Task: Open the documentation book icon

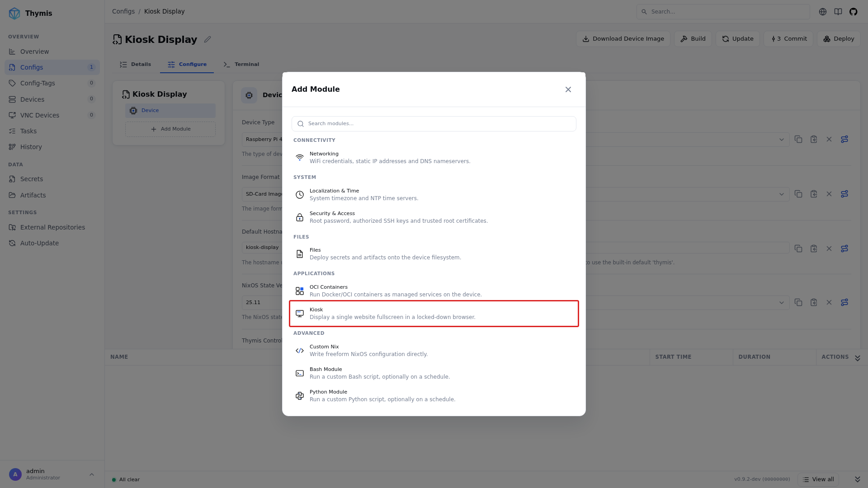Action: pos(838,12)
